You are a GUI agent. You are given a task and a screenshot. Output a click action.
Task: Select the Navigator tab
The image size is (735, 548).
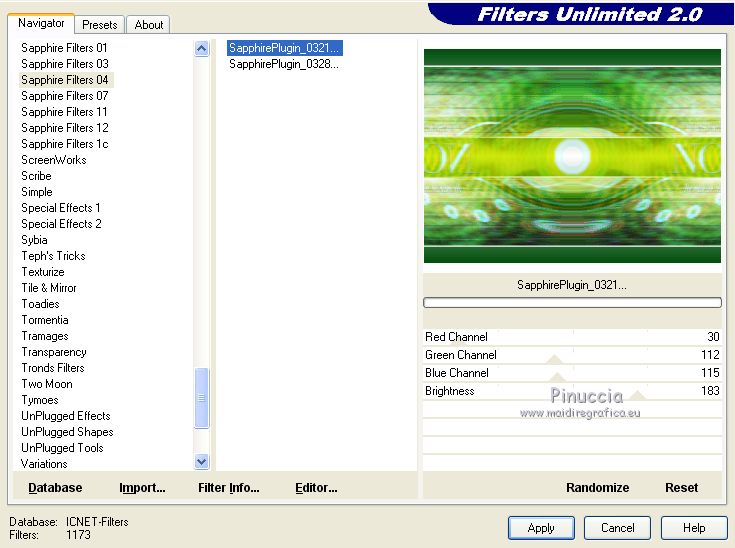click(41, 23)
